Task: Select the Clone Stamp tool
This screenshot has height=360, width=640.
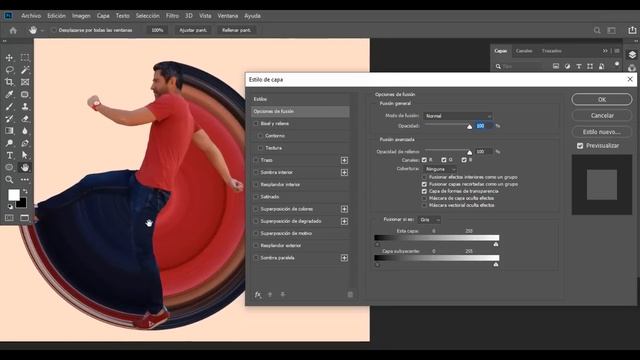Action: (x=25, y=107)
